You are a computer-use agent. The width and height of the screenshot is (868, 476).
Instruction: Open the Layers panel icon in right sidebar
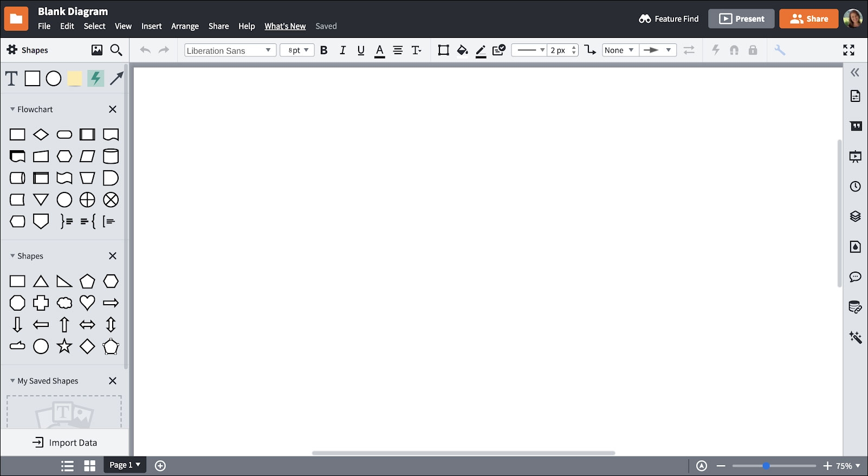855,216
